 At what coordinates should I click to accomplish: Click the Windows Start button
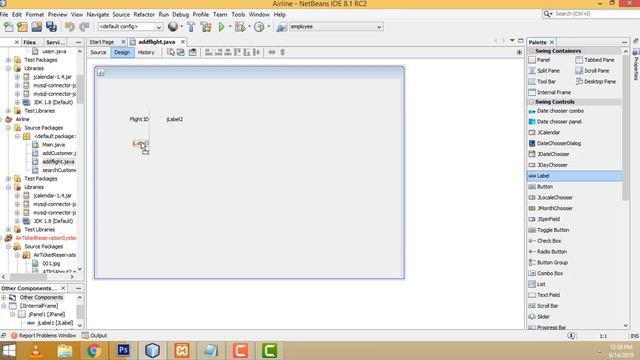(9, 351)
